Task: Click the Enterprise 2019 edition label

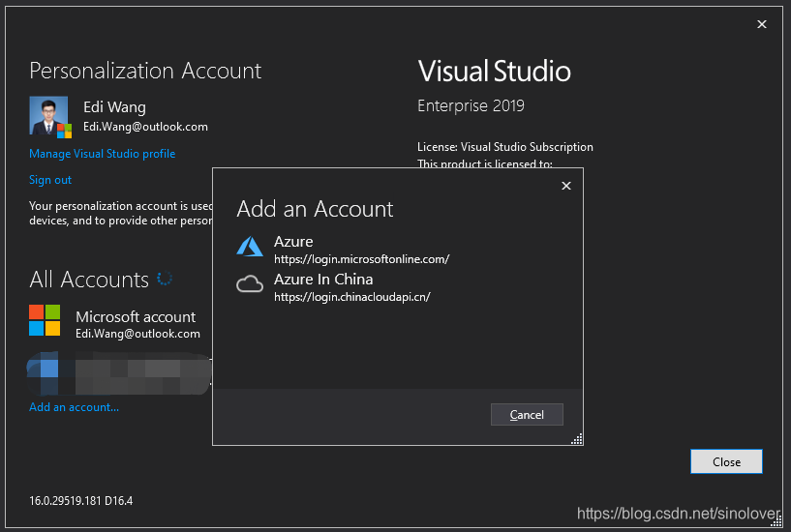Action: coord(471,105)
